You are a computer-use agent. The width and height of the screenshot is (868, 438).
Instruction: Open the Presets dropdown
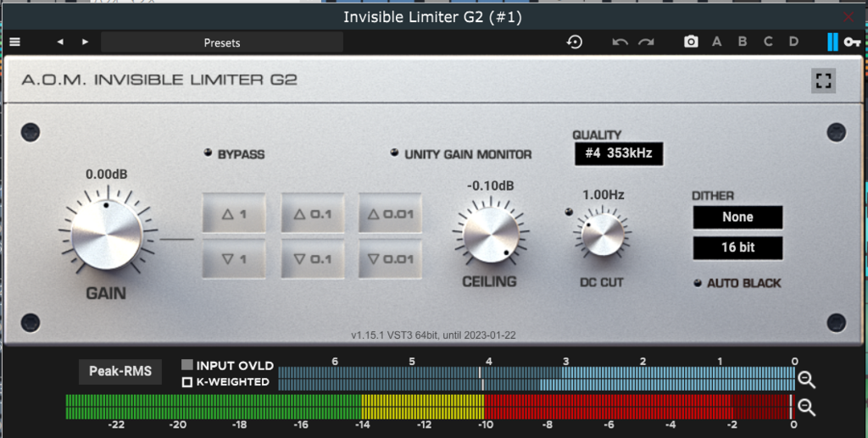222,42
